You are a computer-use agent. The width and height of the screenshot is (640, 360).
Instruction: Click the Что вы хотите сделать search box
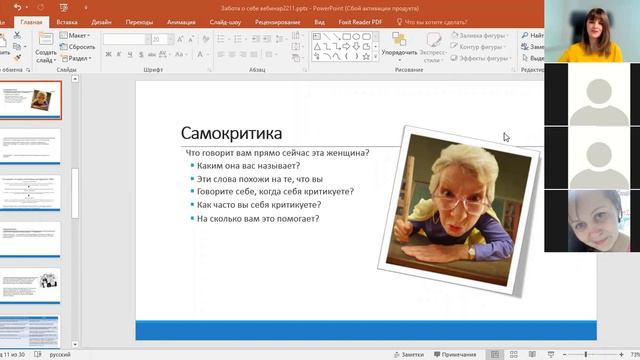(x=432, y=22)
